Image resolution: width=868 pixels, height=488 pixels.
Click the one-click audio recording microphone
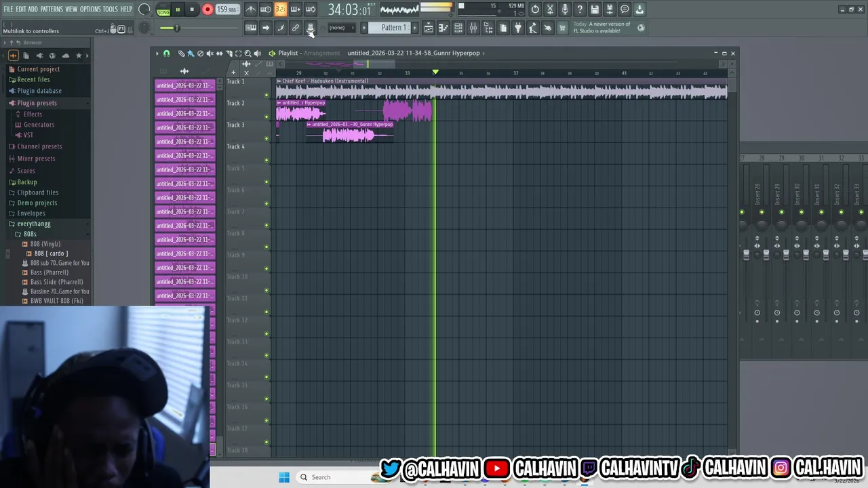[x=565, y=9]
